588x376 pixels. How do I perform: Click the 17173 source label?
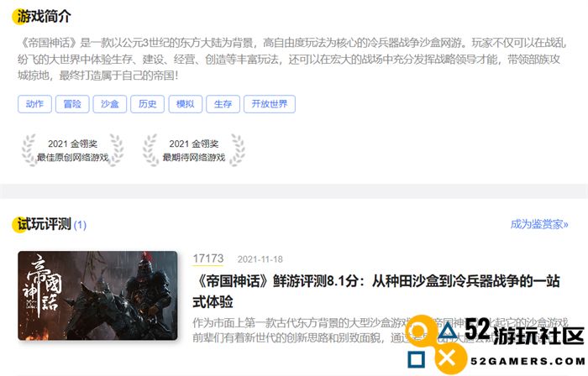coord(208,258)
